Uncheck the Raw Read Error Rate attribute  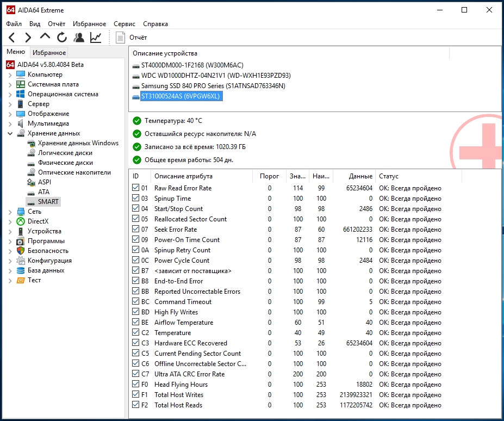(135, 188)
